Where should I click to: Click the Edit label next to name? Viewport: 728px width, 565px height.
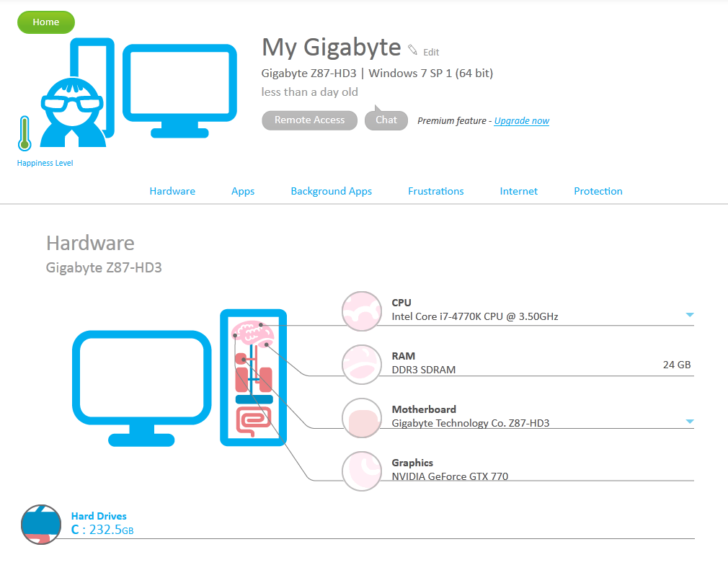point(431,53)
